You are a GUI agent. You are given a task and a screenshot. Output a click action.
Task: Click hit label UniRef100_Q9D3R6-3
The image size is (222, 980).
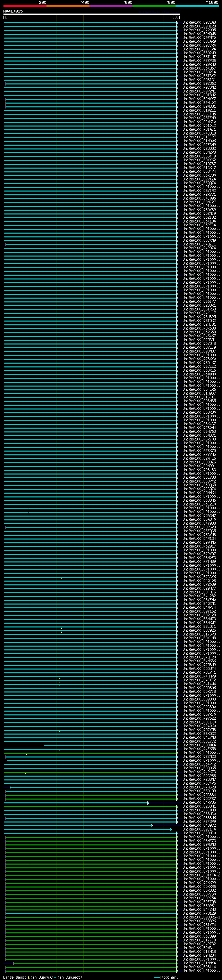tap(201, 917)
